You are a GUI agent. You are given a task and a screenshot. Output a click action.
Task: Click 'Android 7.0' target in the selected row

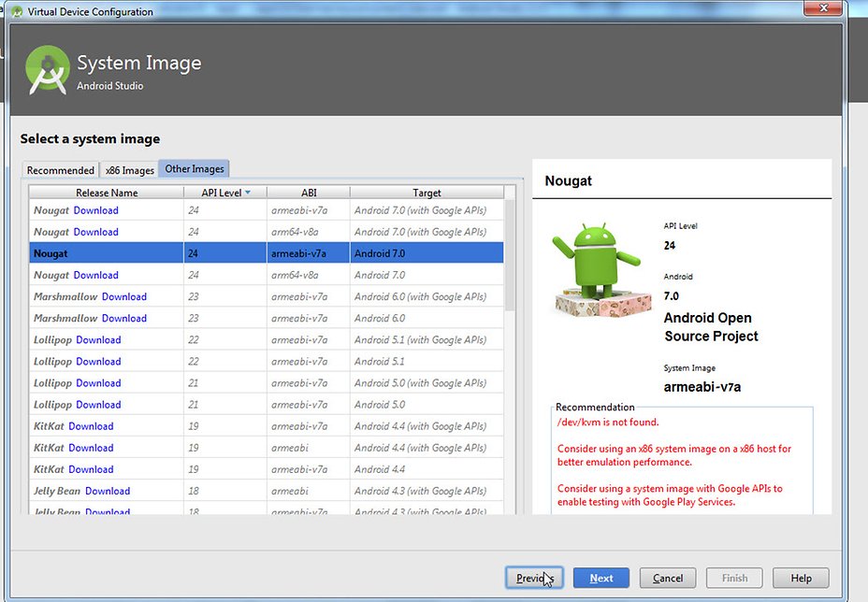(427, 253)
